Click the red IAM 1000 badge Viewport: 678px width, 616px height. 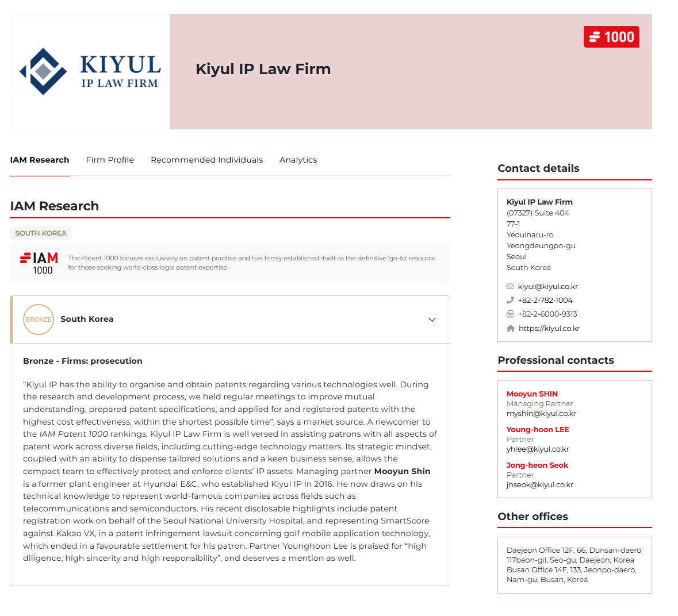click(611, 37)
